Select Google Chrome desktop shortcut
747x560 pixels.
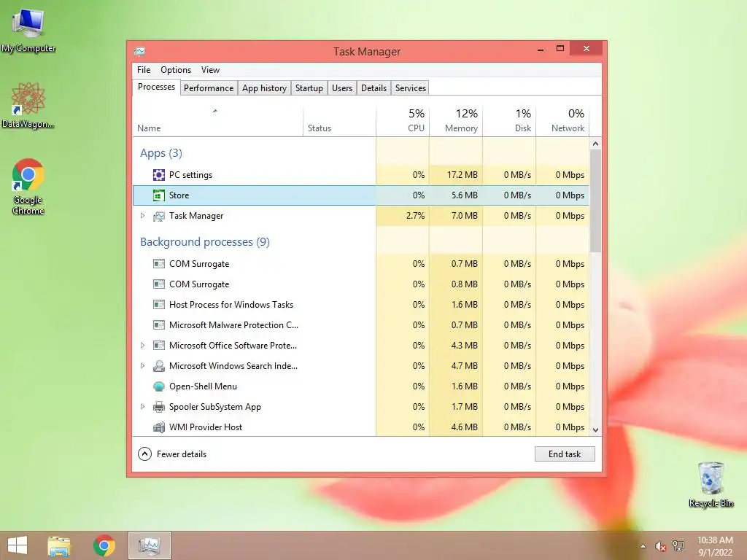28,187
